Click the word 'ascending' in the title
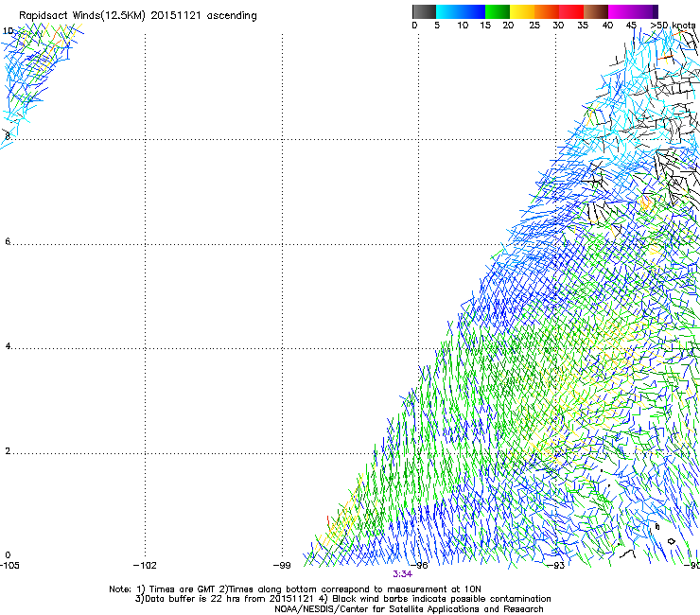Screen dimensions: 700x615 pos(232,16)
